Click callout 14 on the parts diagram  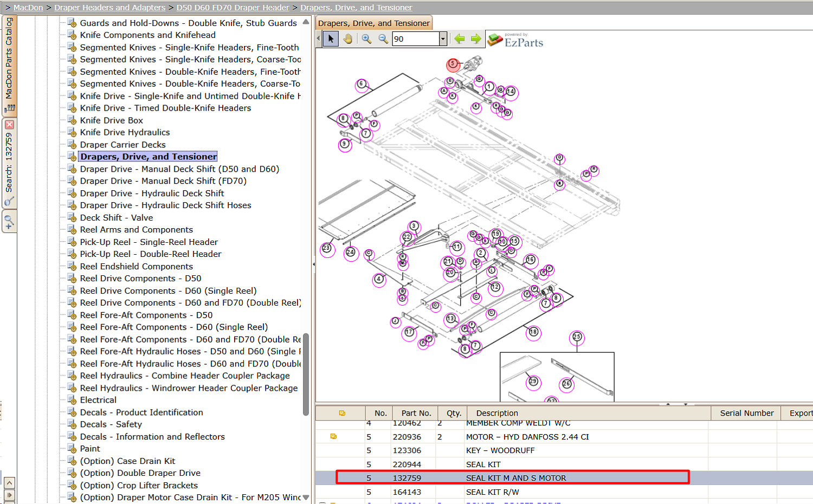(x=511, y=92)
